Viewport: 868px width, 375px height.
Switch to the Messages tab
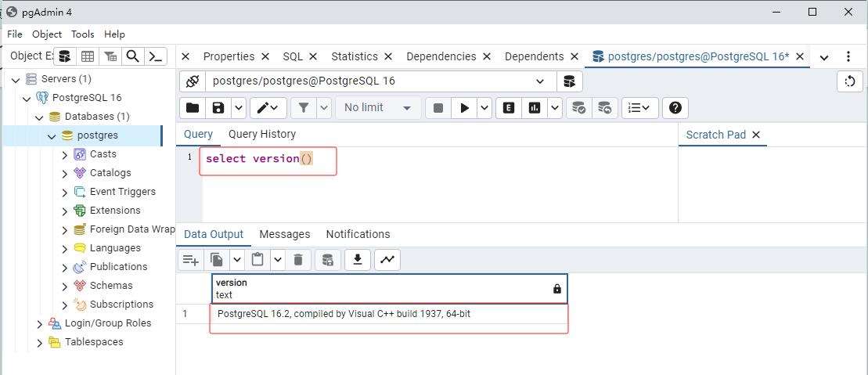click(x=284, y=234)
